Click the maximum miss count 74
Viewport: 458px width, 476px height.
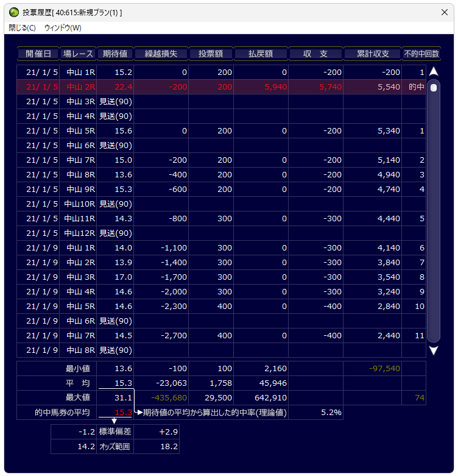420,397
